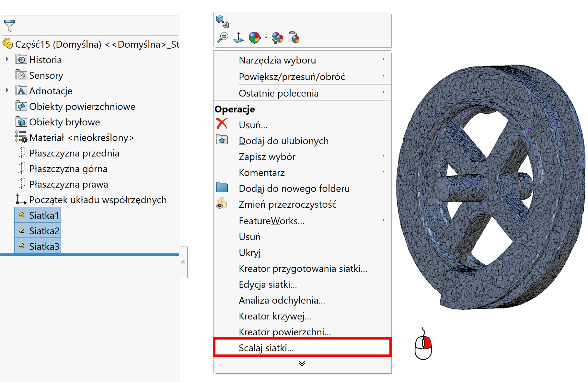Open the dropdown arrow next to Edit Appearance

266,38
